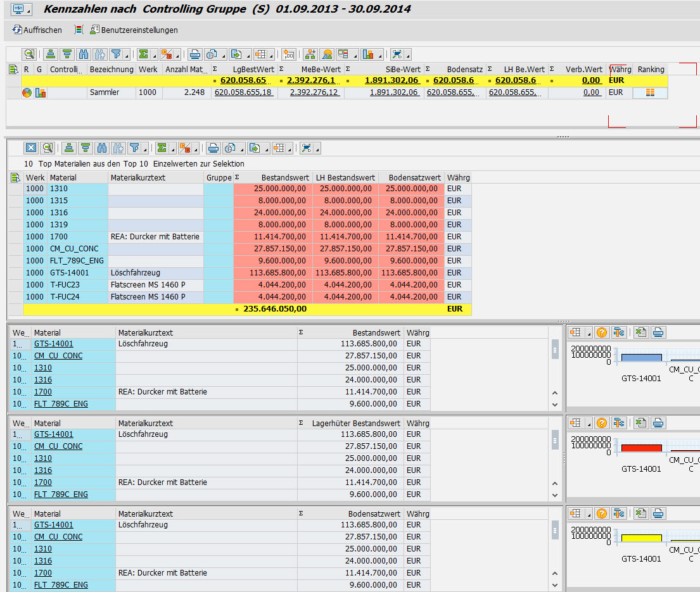Click the help question mark above red chart

(602, 423)
